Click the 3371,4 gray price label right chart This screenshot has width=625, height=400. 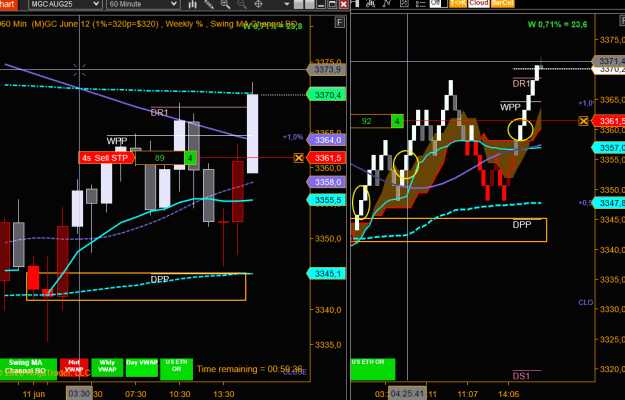click(609, 61)
